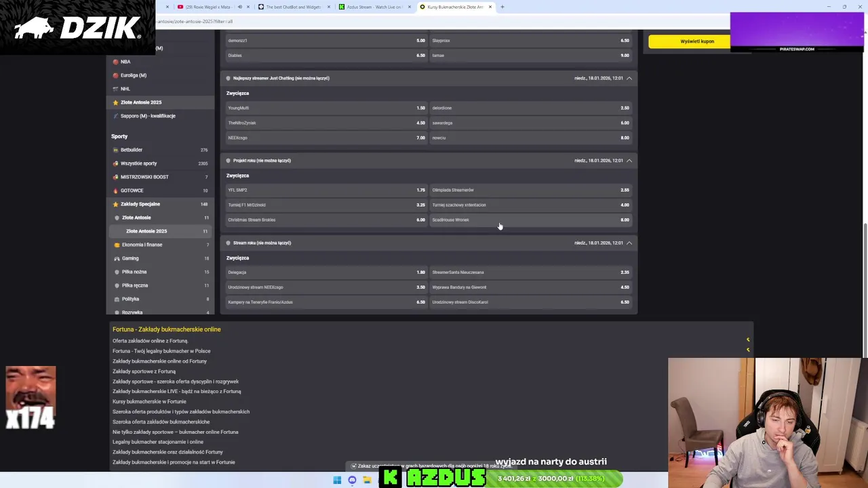Viewport: 868px width, 488px height.
Task: Click the Ekonomia i finanse icon
Action: tap(117, 245)
